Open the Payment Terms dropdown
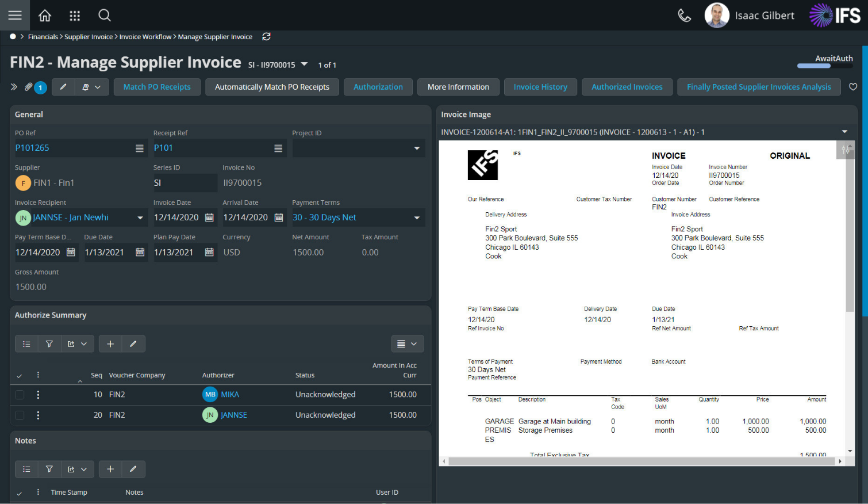 click(416, 217)
